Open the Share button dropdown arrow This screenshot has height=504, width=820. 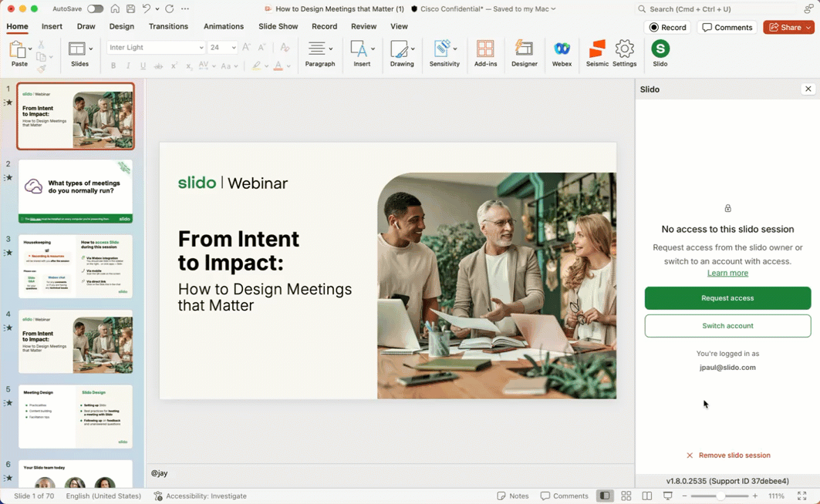pos(808,27)
